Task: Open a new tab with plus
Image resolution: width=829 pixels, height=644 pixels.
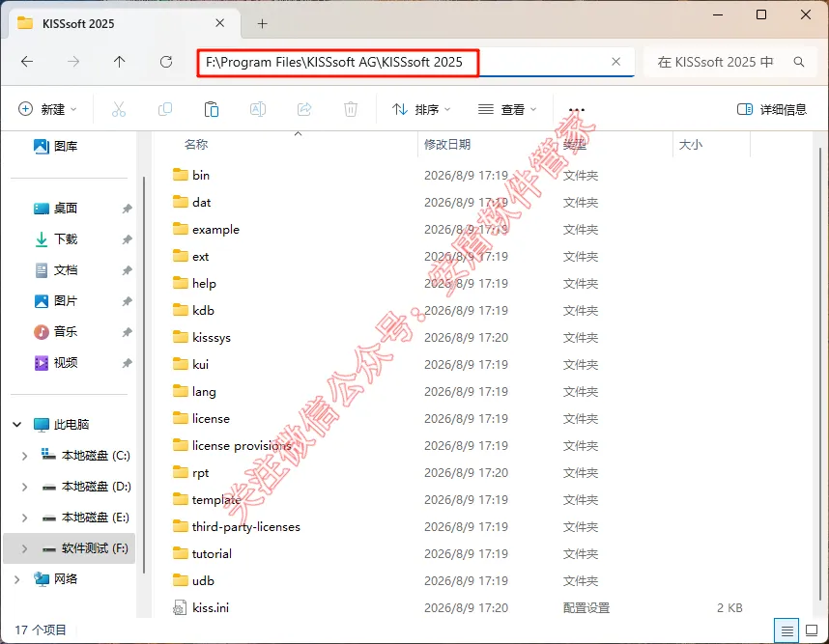Action: tap(262, 24)
